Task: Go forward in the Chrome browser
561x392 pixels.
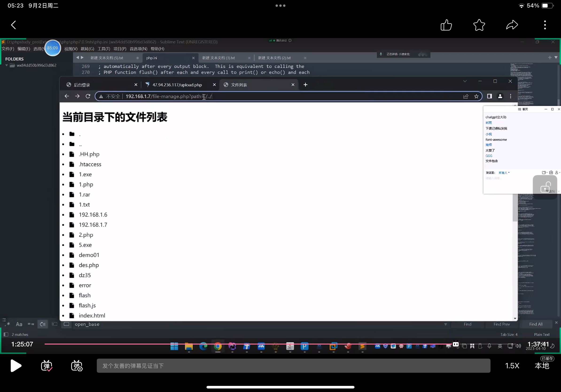Action: tap(77, 96)
